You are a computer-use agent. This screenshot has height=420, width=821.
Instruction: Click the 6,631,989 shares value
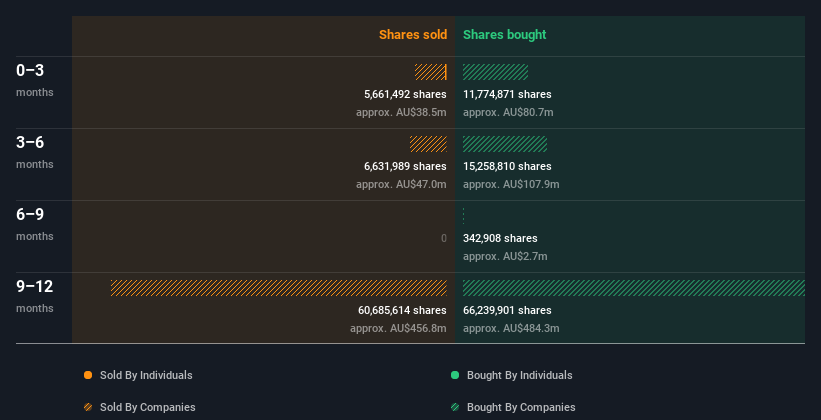405,166
